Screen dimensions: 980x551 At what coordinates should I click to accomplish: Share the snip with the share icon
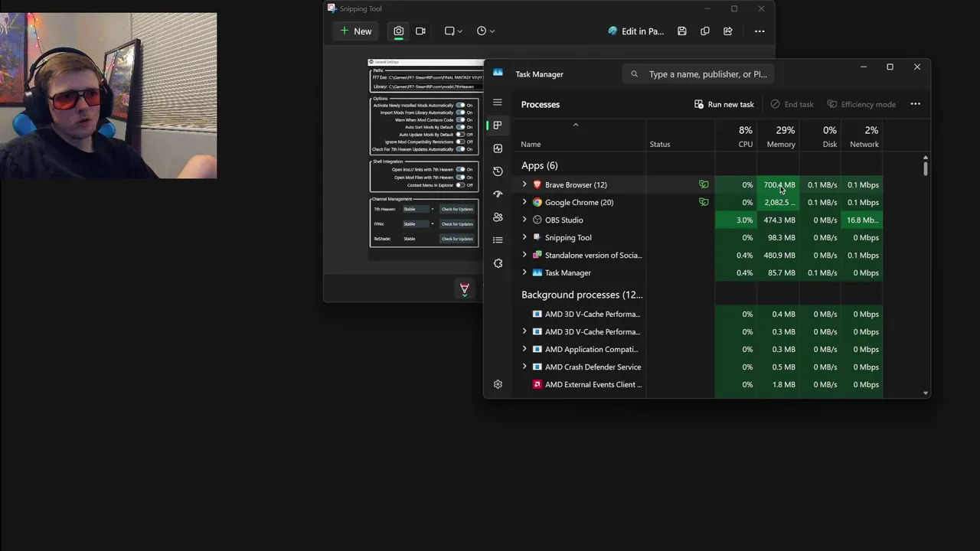click(x=728, y=31)
